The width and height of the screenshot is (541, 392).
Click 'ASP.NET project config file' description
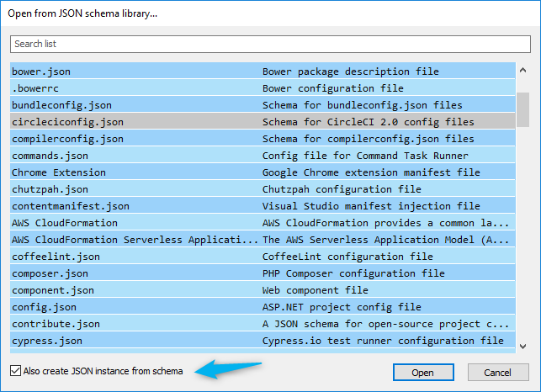[342, 307]
